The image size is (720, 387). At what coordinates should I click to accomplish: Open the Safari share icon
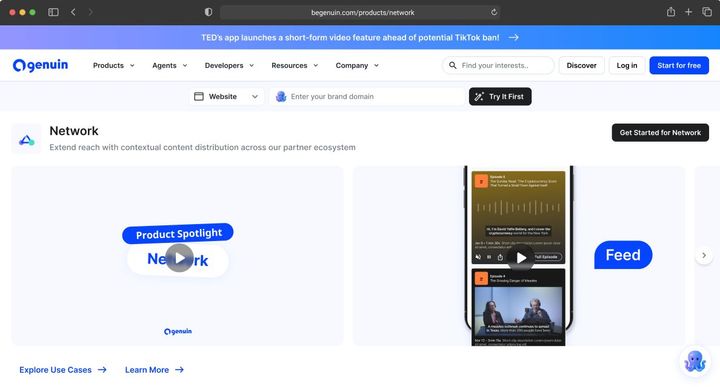(671, 12)
